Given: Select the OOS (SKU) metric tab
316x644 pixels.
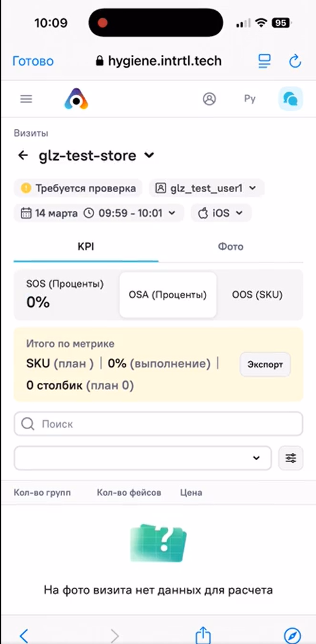Looking at the screenshot, I should pos(257,295).
